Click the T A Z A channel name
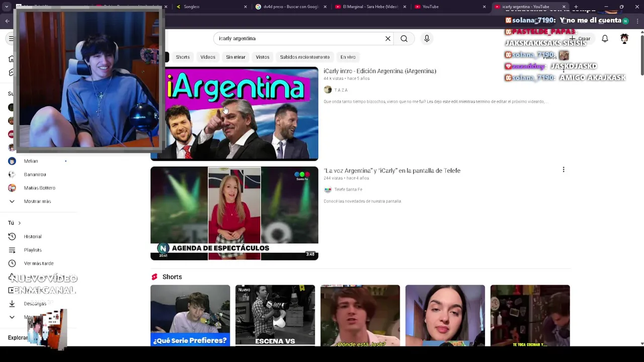 [341, 90]
